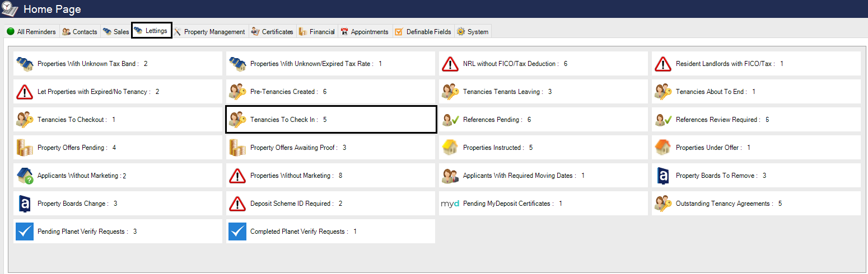Screen dimensions: 868x274
Task: Click the house icon beside Properties With Unknown Tax Band
Action: coord(25,64)
